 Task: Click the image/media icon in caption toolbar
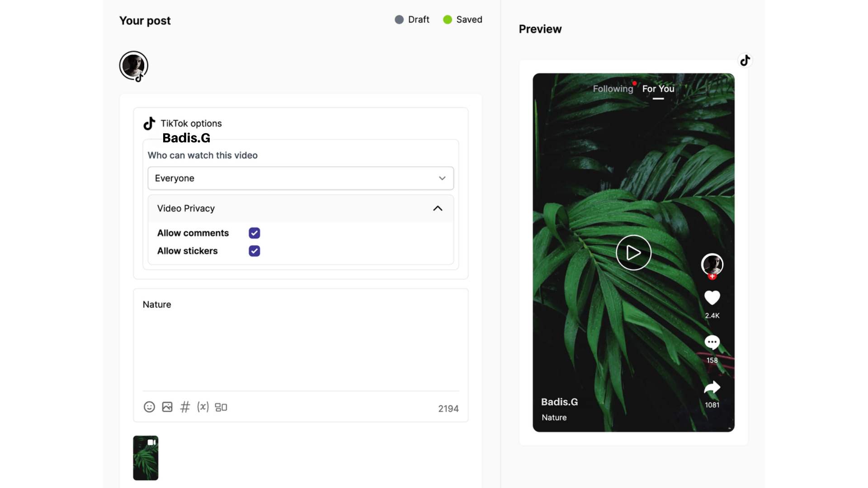167,407
